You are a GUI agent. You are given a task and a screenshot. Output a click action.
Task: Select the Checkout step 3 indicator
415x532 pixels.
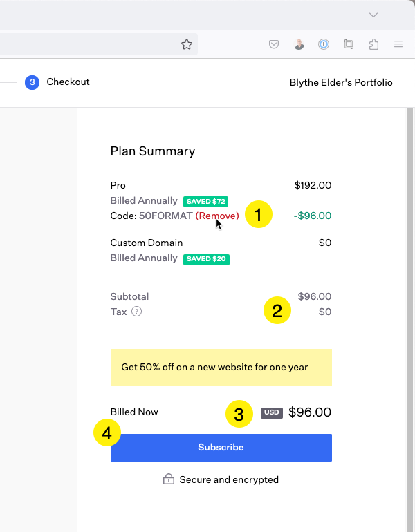(x=33, y=82)
